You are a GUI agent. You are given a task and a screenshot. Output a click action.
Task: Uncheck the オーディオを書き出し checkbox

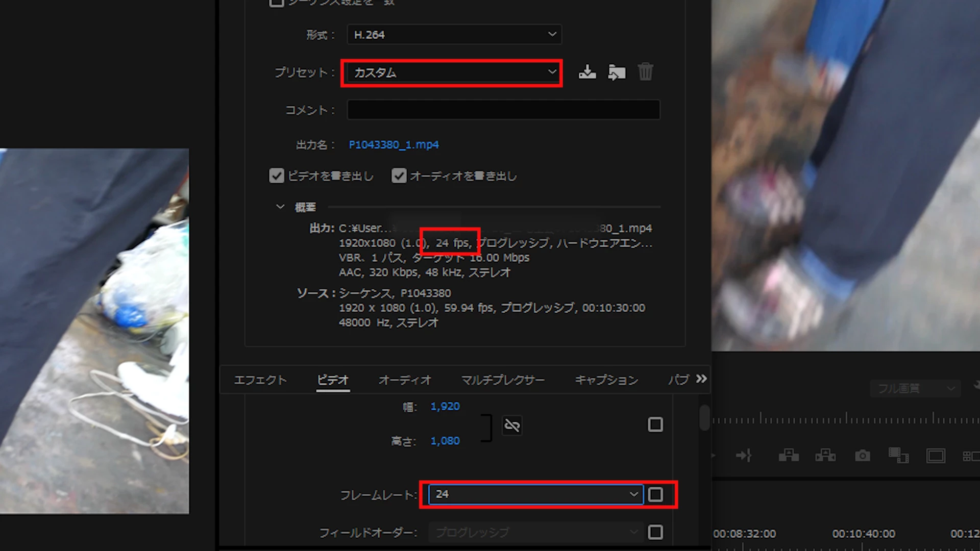coord(399,176)
